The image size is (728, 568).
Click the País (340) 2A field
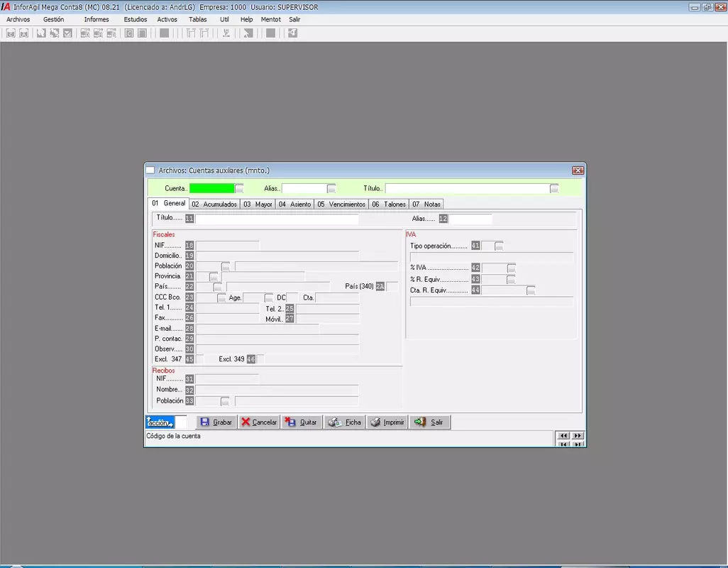click(x=392, y=287)
